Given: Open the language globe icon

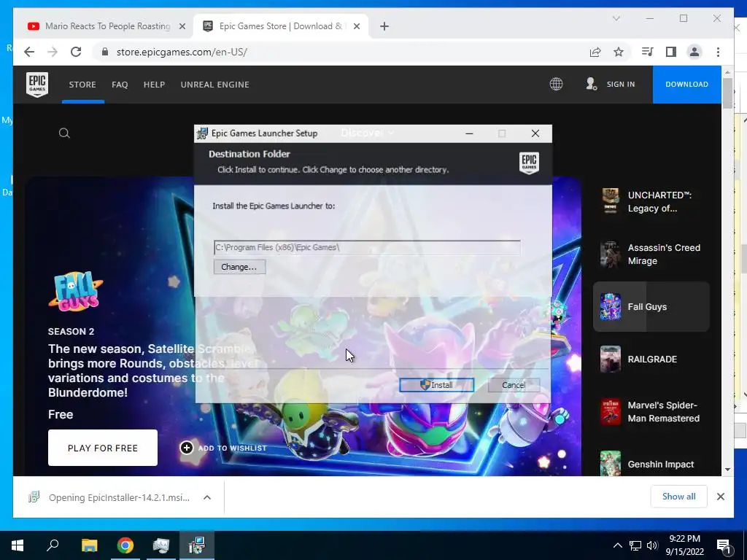Looking at the screenshot, I should [x=556, y=85].
